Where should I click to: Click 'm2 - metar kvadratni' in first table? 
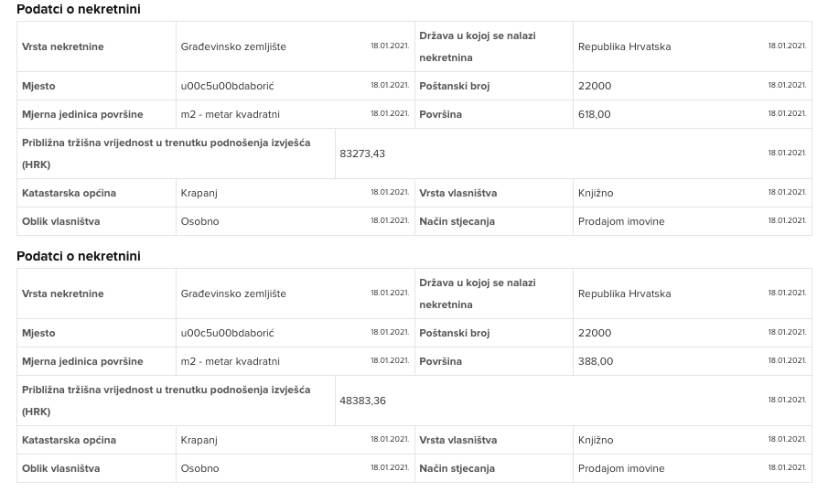230,114
